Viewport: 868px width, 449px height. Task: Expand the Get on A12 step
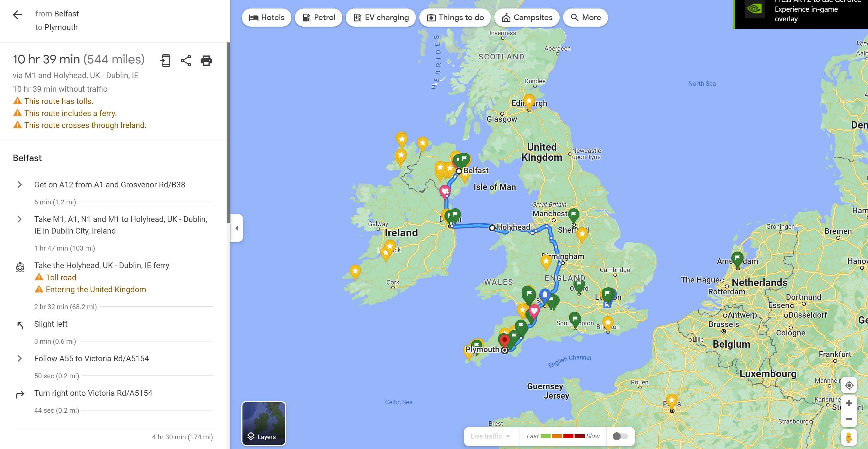(20, 185)
